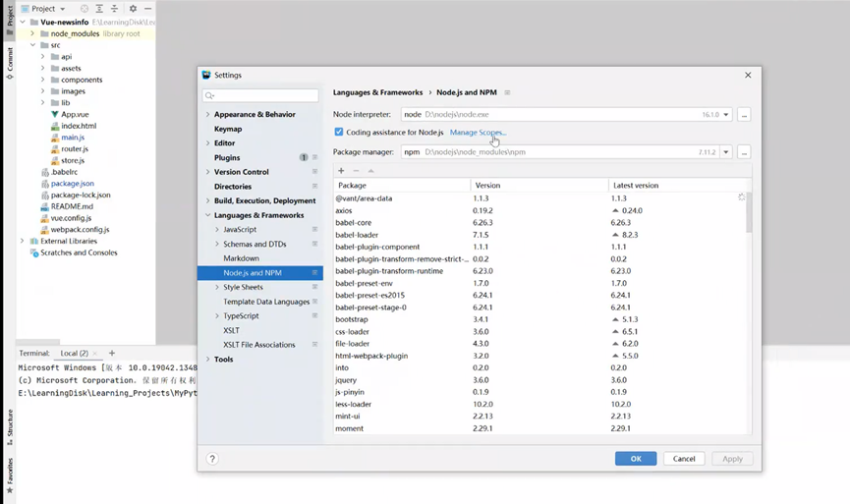Click the OK button

click(x=636, y=459)
